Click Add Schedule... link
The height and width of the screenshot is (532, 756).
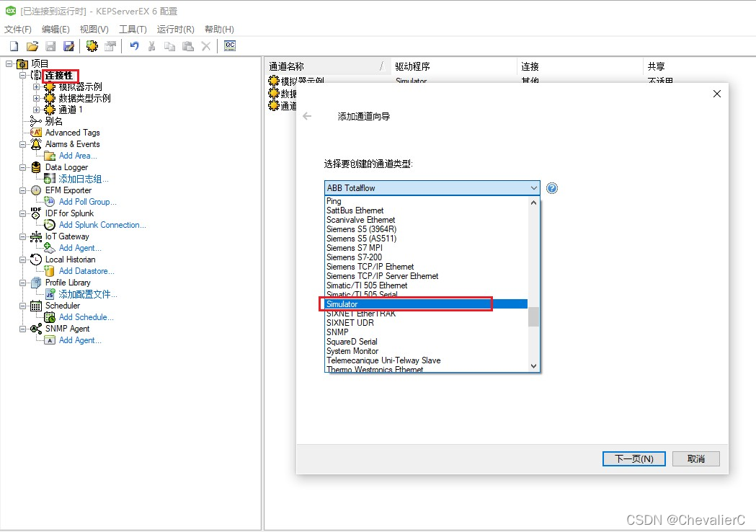pyautogui.click(x=86, y=317)
